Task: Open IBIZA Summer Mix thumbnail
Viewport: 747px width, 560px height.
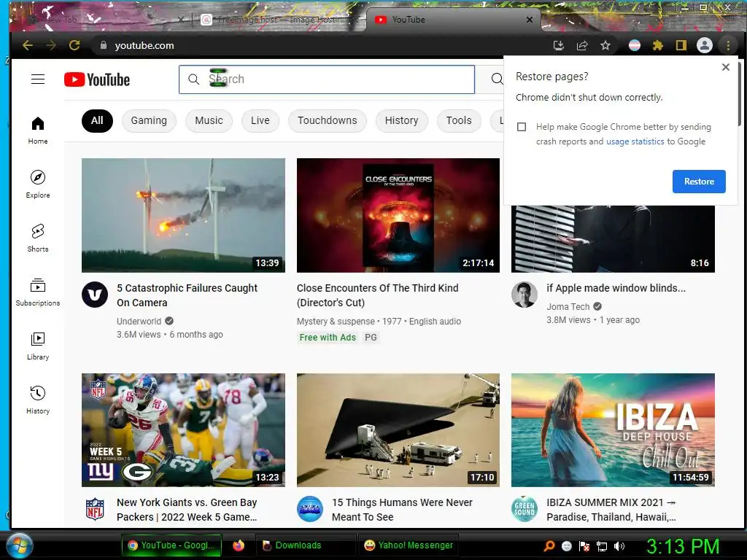Action: click(x=613, y=430)
